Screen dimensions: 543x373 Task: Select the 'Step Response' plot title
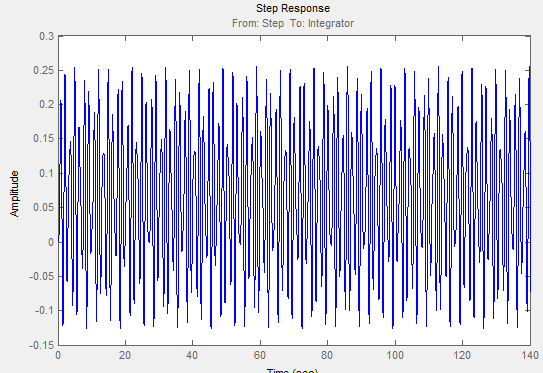293,8
